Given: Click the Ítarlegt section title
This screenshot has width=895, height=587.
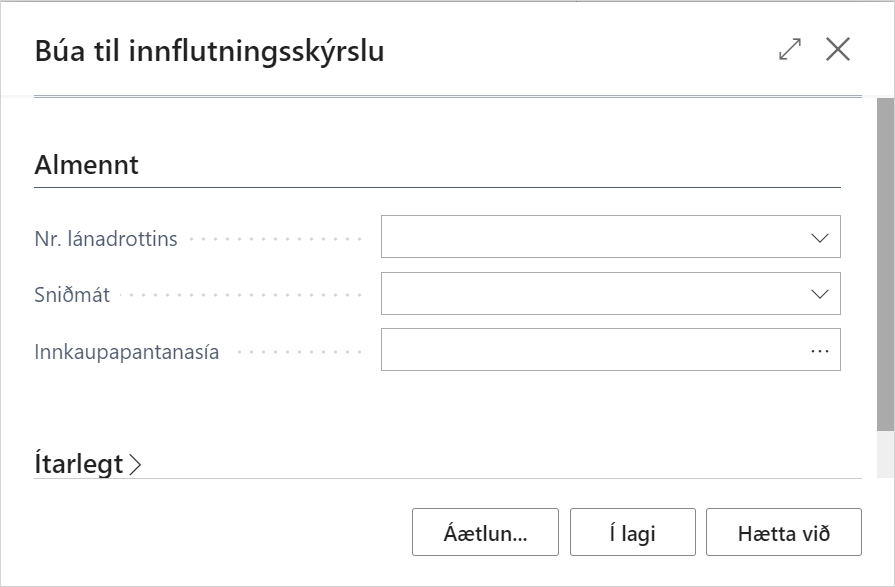Looking at the screenshot, I should coord(79,465).
